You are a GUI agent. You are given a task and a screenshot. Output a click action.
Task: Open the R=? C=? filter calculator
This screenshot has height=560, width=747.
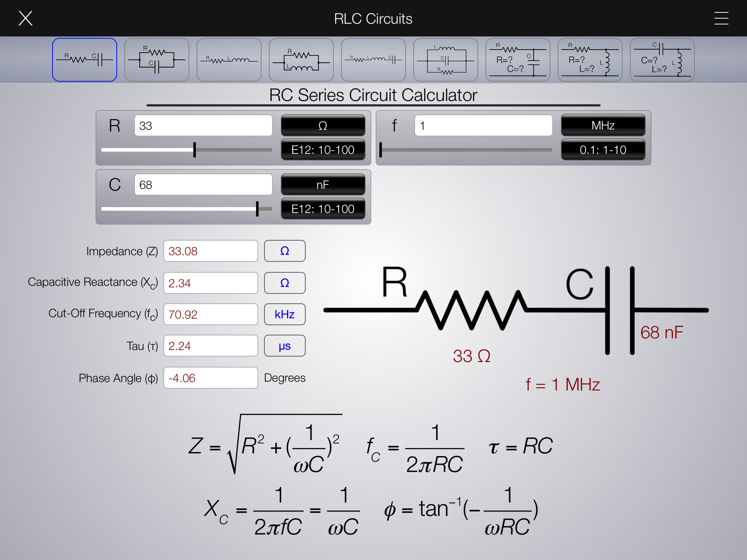point(518,59)
